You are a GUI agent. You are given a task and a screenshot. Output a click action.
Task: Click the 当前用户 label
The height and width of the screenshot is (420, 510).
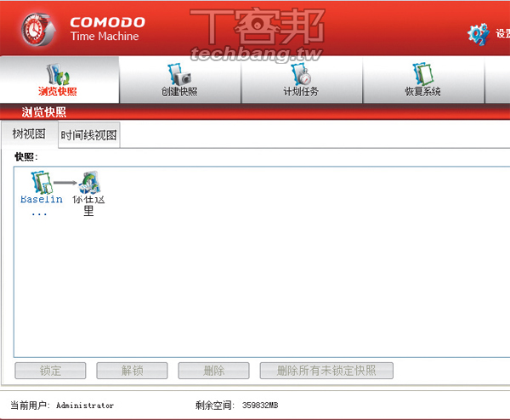click(x=30, y=406)
